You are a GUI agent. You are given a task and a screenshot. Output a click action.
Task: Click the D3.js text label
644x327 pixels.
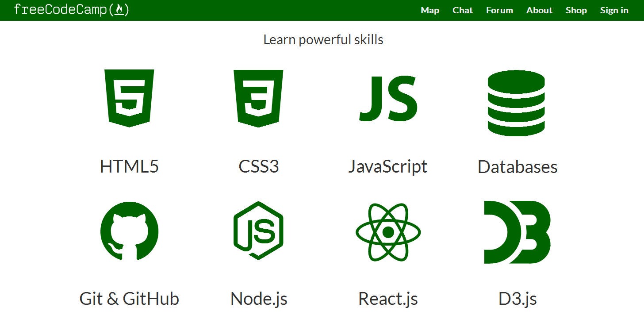[517, 299]
